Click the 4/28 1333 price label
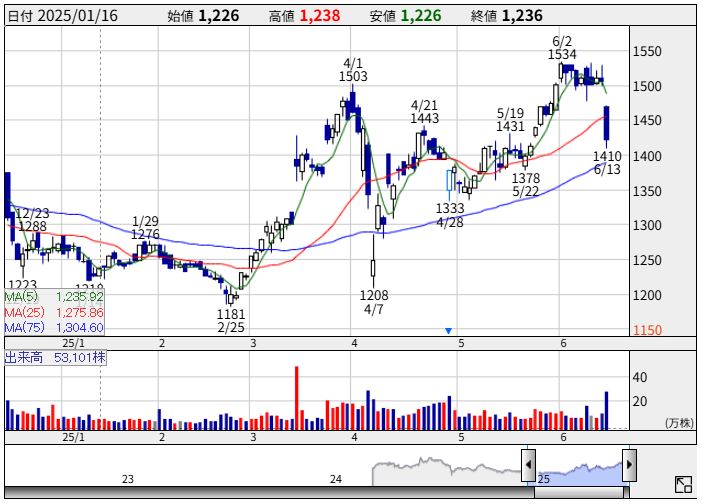 click(450, 215)
